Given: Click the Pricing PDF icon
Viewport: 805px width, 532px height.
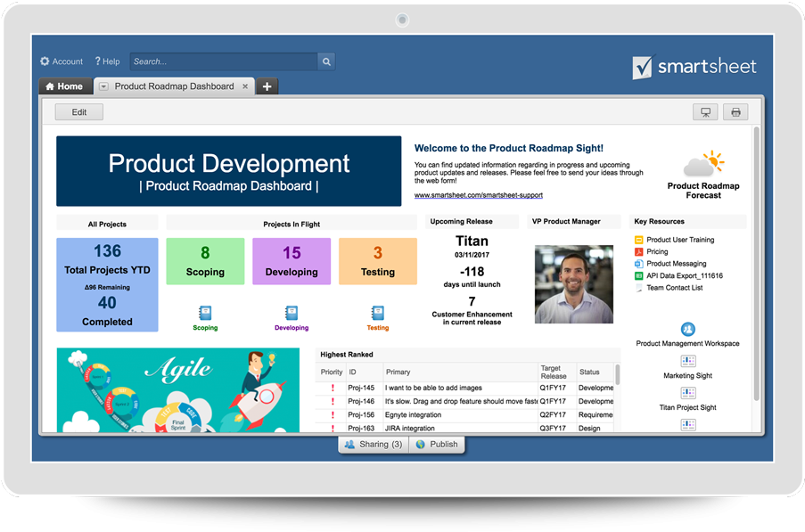Looking at the screenshot, I should [637, 251].
